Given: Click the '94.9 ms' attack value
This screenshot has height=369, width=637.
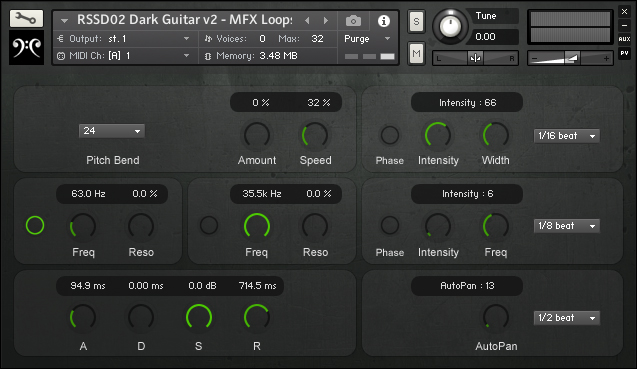Looking at the screenshot, I should click(x=88, y=286).
